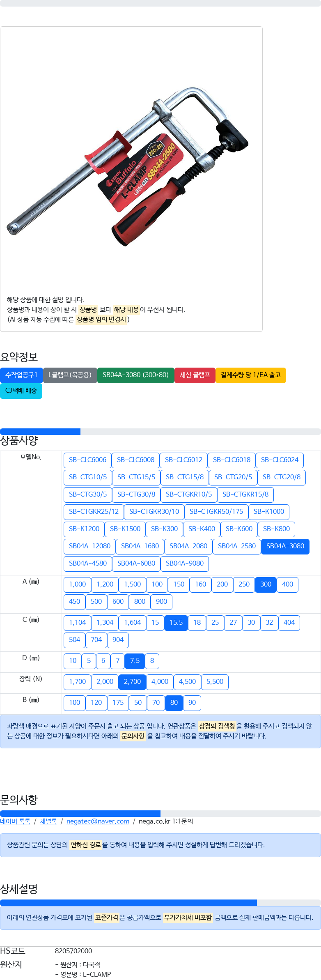The height and width of the screenshot is (980, 321).
Task: Click the 영문명 : L-CLAMP text
Action: pos(83,974)
